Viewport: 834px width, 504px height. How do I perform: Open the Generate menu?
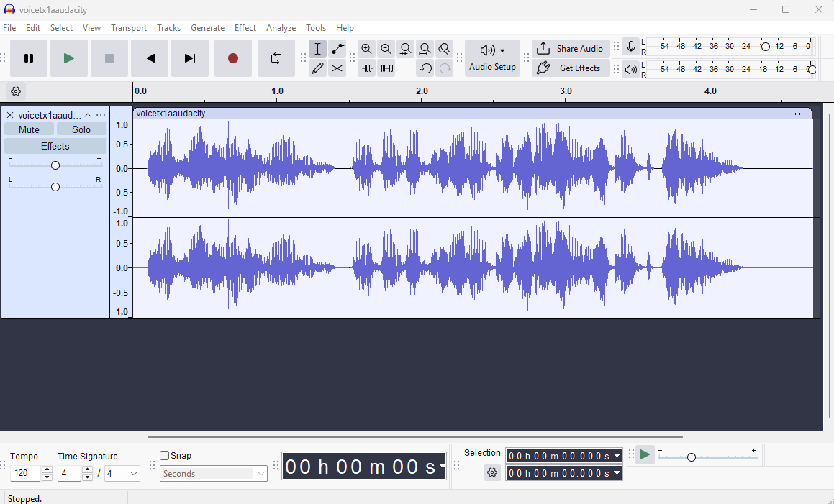[207, 28]
